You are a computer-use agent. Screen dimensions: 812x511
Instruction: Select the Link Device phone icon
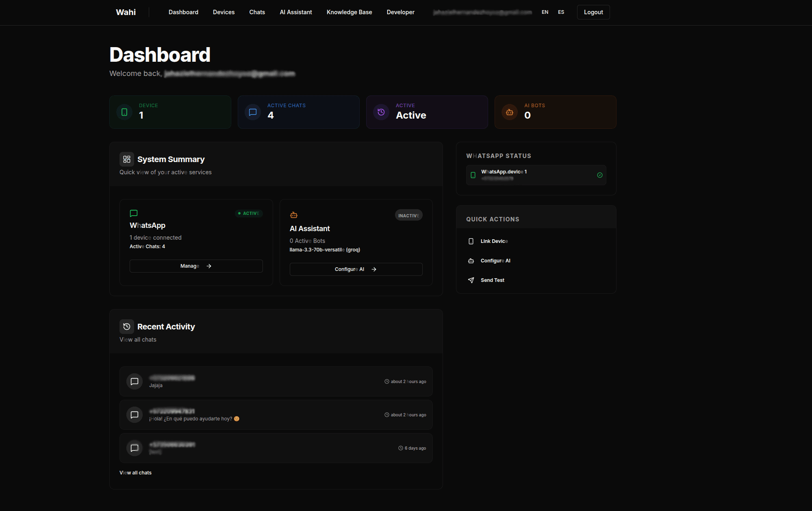point(471,241)
